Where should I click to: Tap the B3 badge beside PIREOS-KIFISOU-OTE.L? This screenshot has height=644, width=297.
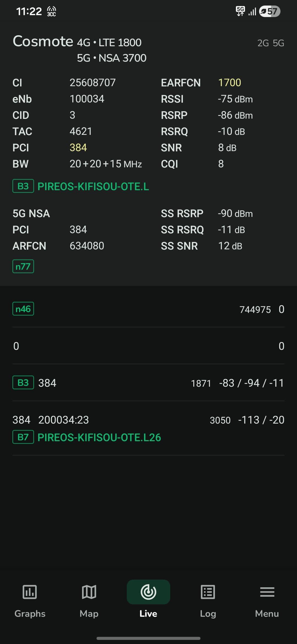coord(23,186)
